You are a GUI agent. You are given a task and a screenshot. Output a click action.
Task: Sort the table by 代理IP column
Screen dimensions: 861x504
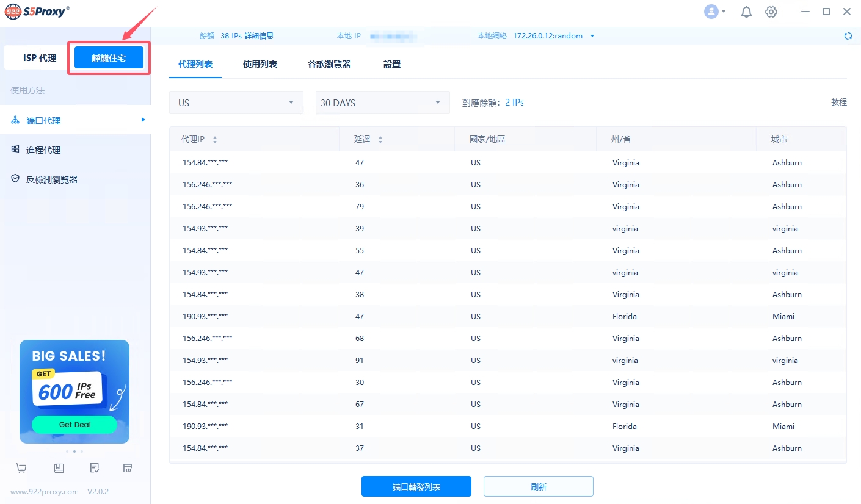click(214, 140)
